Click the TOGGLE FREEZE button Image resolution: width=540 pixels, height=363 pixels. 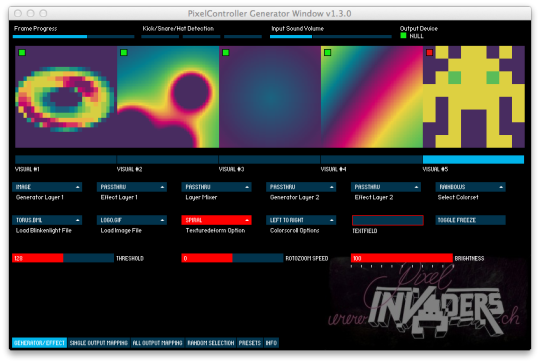(470, 220)
